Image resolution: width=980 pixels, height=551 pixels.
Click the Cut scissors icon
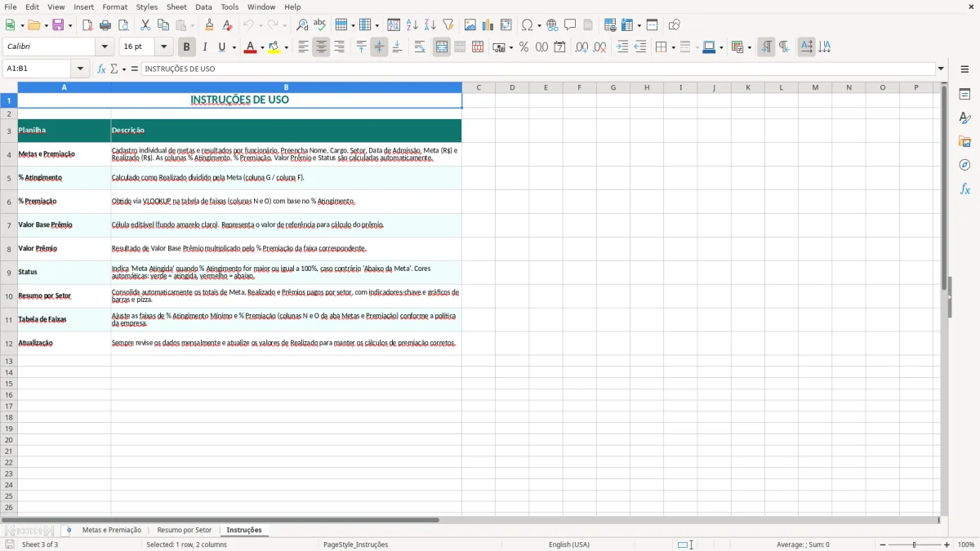tap(145, 25)
